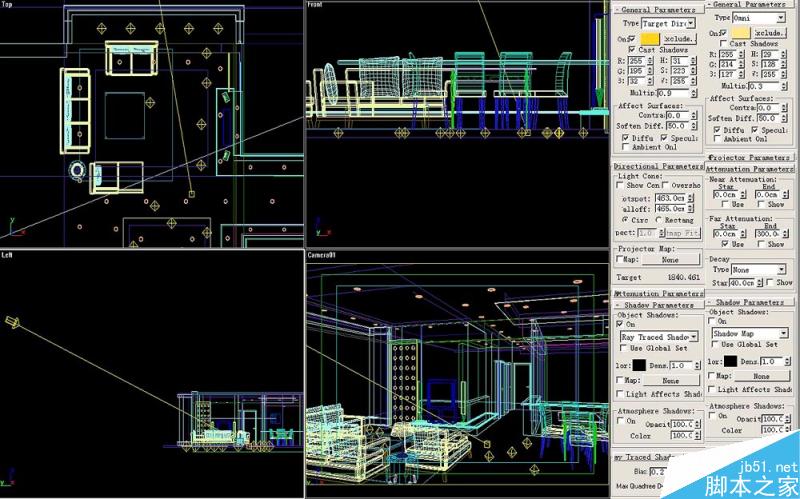
Task: Open the Ray Traced Shadows type dropdown
Action: (659, 337)
